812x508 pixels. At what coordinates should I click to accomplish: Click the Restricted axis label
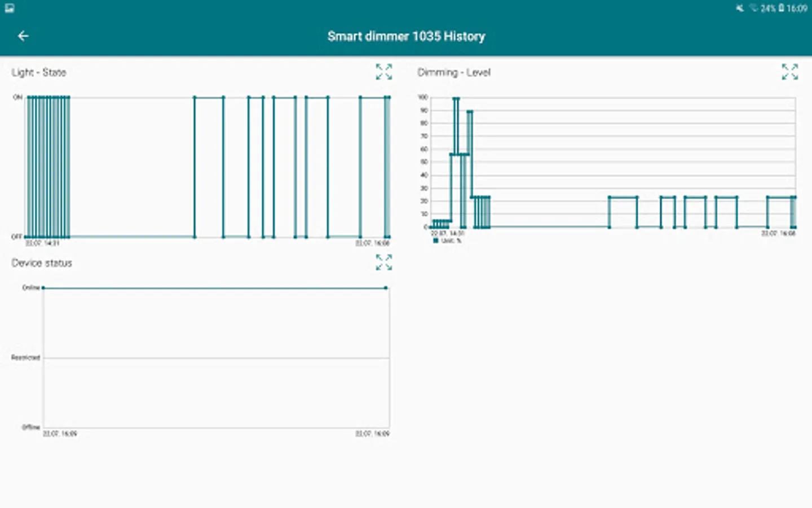[25, 358]
